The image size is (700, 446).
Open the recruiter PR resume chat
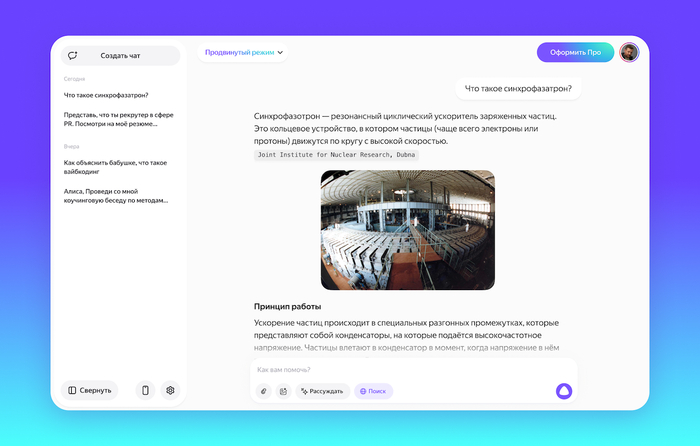tap(118, 119)
